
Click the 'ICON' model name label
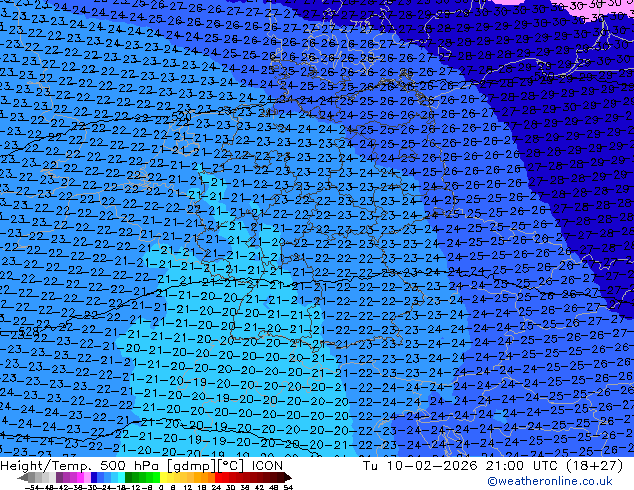(x=267, y=466)
